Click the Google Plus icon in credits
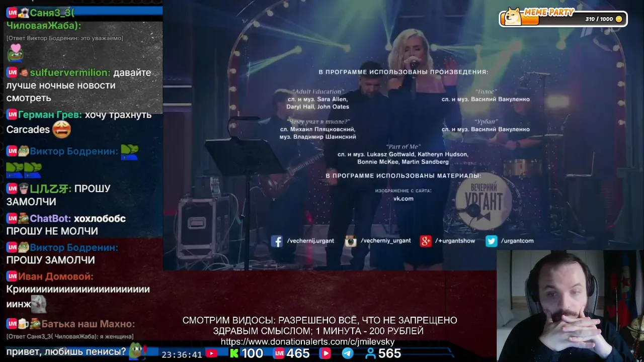644x362 pixels. pyautogui.click(x=426, y=241)
